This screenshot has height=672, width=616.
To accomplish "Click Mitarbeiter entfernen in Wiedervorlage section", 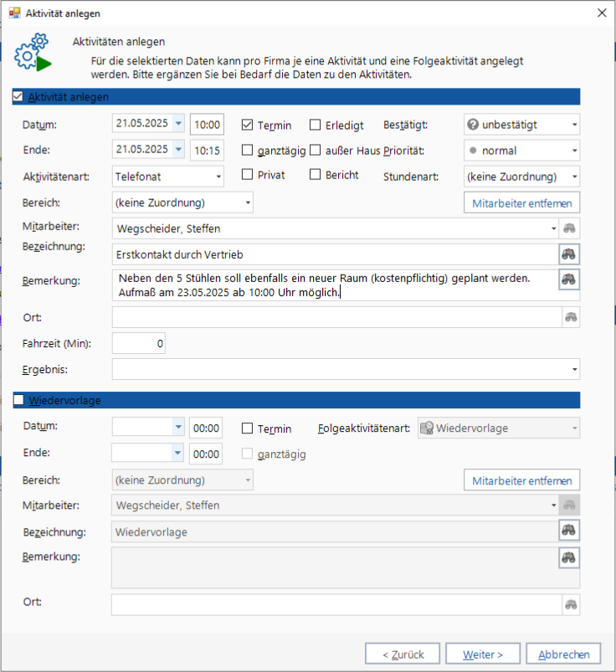I will pos(521,480).
